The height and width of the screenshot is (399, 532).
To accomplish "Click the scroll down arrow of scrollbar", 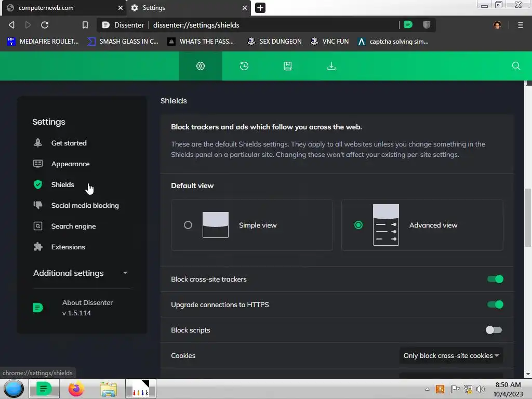I will tap(528, 374).
